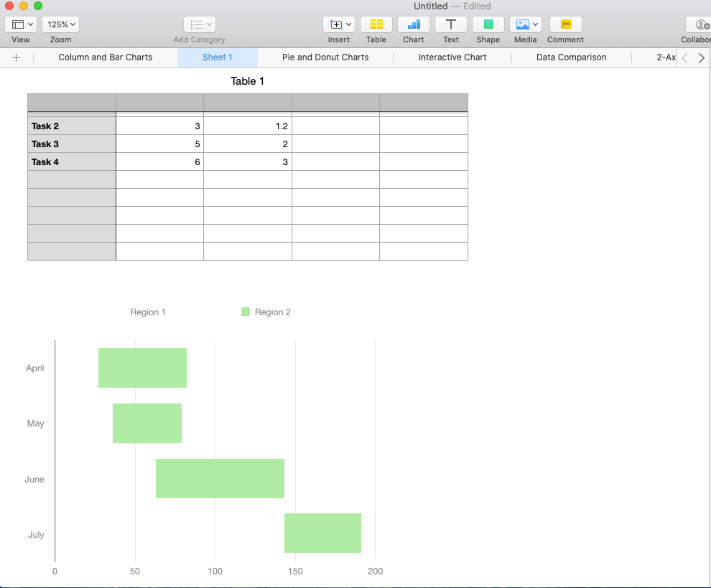
Task: Open the Media browser icon
Action: [525, 24]
